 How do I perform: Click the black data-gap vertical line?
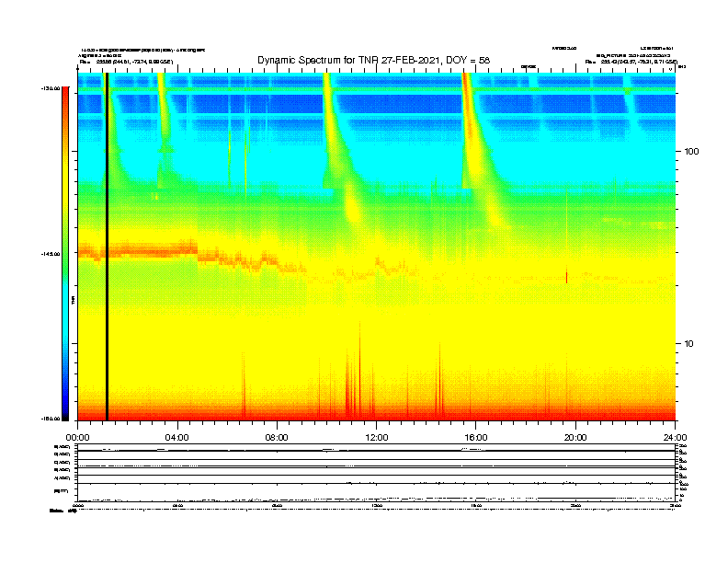(107, 247)
